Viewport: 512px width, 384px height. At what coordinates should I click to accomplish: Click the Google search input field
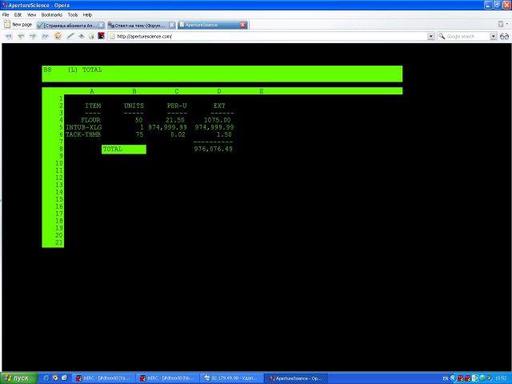[x=467, y=36]
